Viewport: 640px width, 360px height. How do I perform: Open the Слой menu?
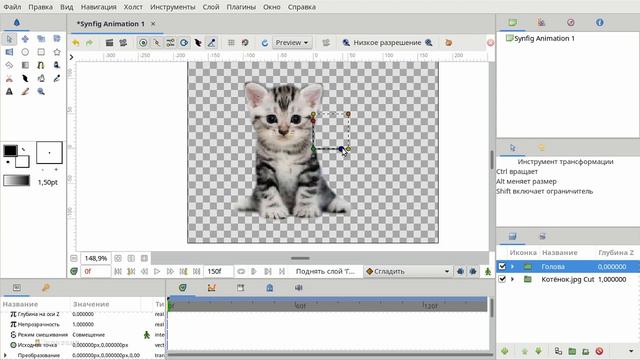tap(211, 7)
